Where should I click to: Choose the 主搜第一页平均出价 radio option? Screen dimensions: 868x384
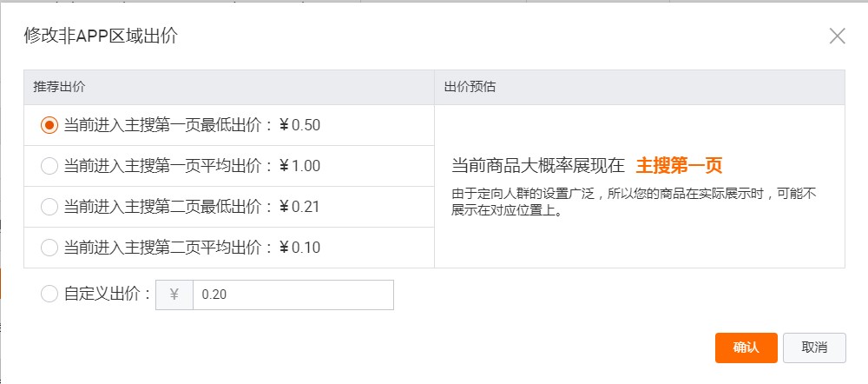pos(49,166)
